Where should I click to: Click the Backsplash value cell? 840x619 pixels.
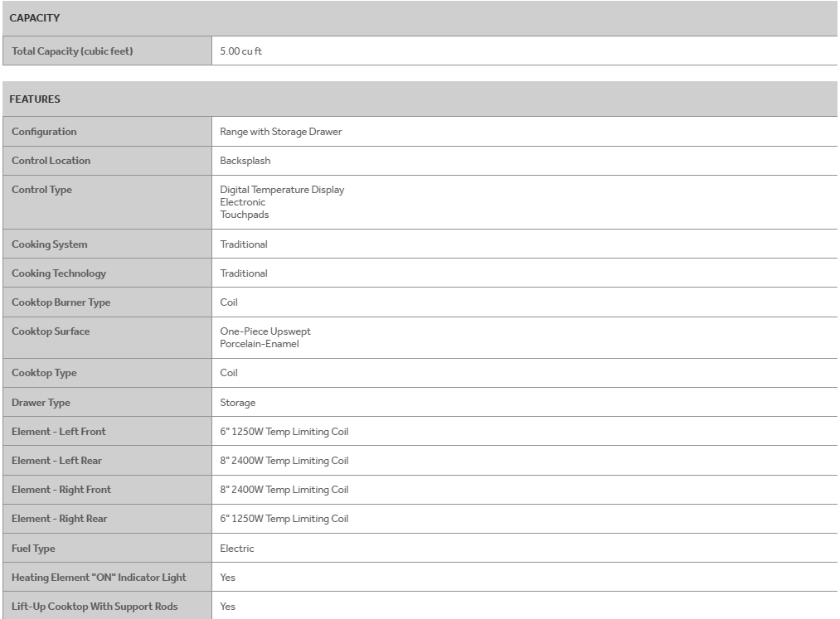pyautogui.click(x=524, y=161)
